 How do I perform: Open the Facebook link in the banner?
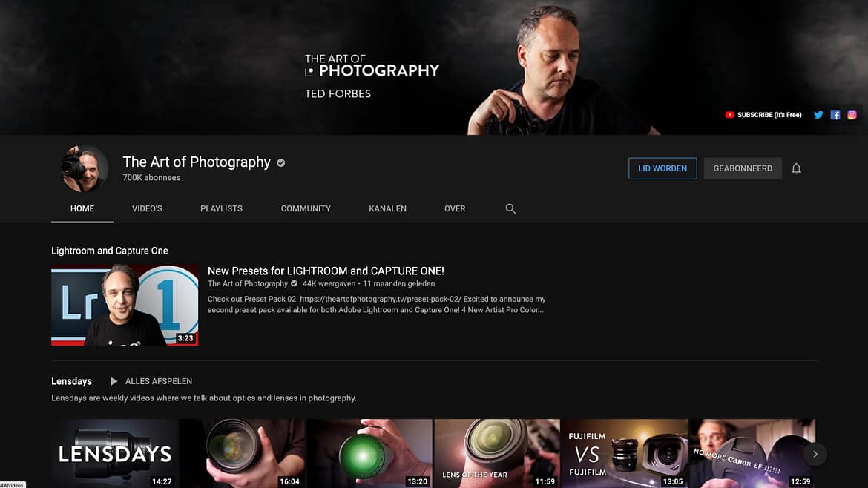(835, 115)
